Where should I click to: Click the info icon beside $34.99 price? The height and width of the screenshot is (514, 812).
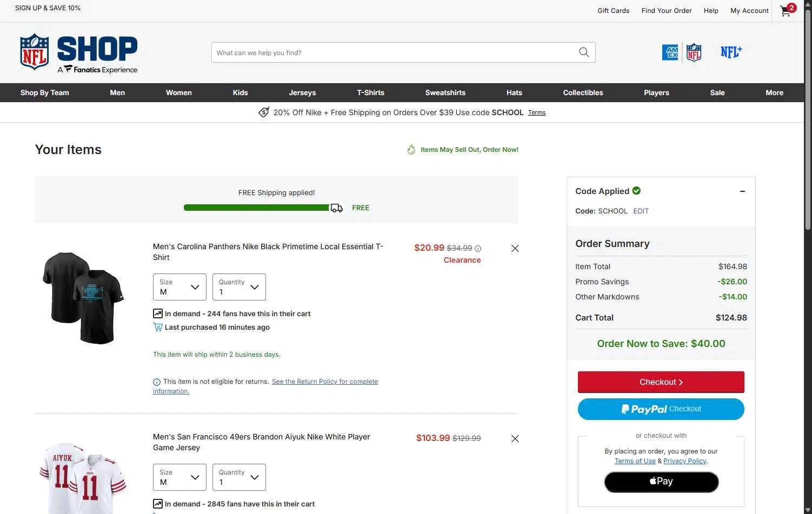[x=478, y=249]
